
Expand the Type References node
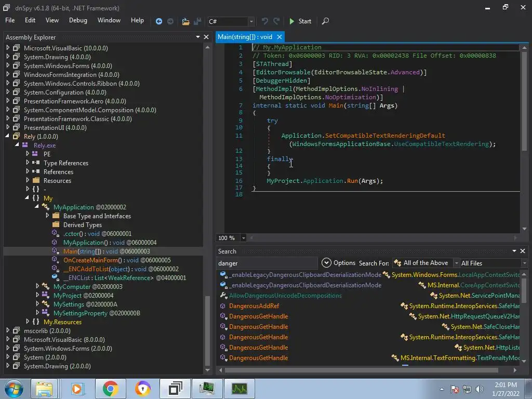27,163
